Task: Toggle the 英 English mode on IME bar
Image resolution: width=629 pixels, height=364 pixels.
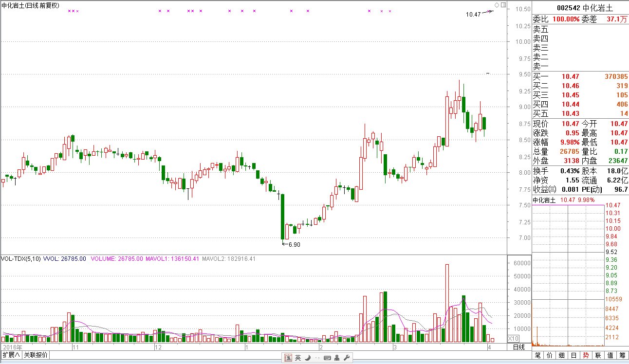Action: pyautogui.click(x=298, y=358)
